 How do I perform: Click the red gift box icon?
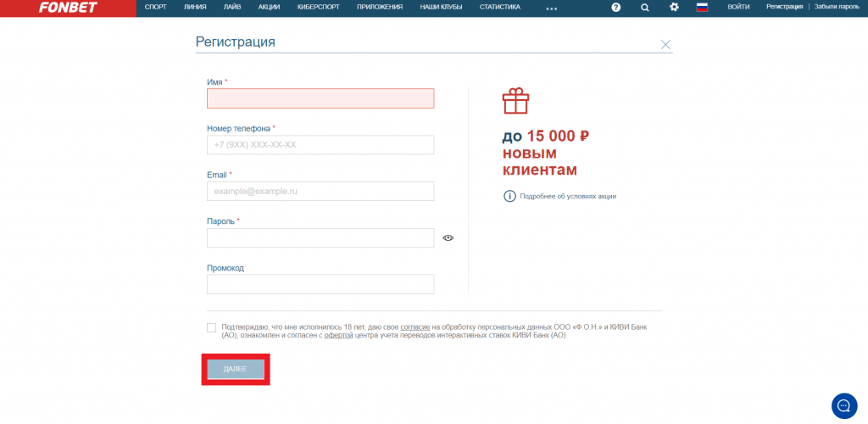coord(515,102)
